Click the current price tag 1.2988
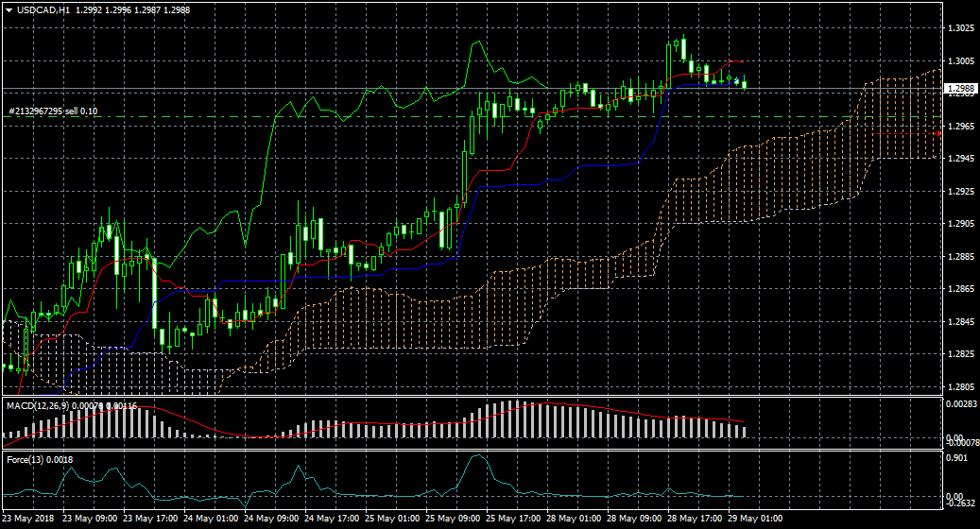 coord(960,89)
